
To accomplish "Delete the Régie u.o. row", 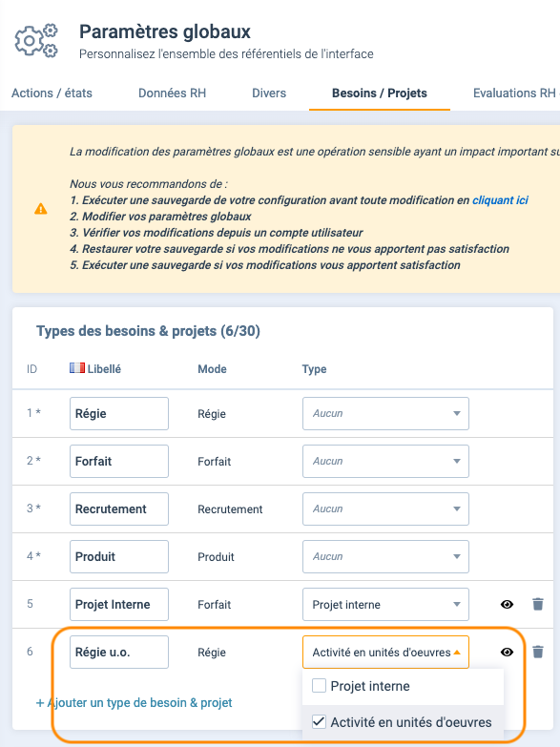I will tap(538, 652).
